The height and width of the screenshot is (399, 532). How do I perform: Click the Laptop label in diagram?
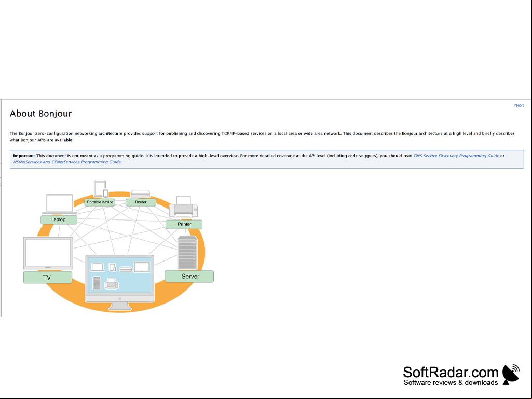pyautogui.click(x=59, y=219)
